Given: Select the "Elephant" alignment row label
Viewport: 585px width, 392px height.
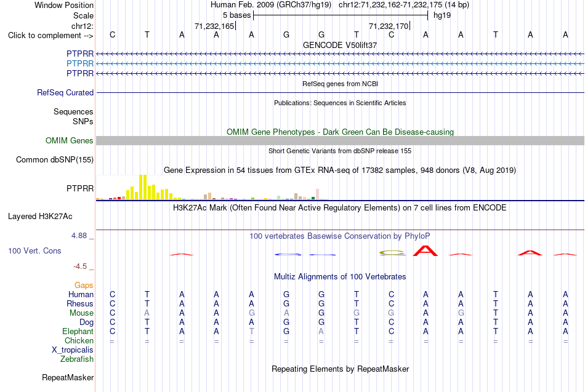Looking at the screenshot, I should tap(78, 331).
